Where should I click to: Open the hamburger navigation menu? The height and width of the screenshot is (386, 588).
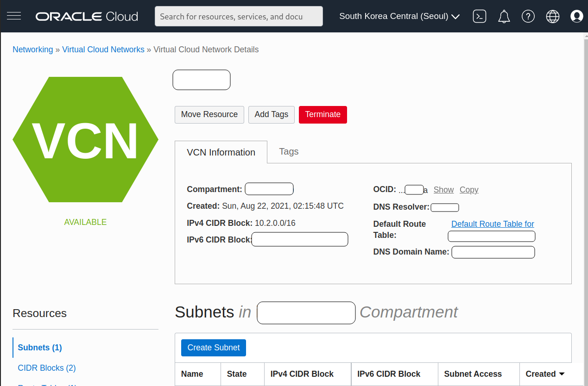coord(14,16)
